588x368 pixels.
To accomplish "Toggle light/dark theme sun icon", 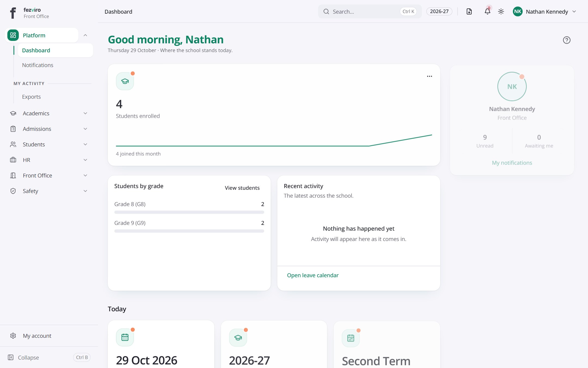I will click(501, 11).
